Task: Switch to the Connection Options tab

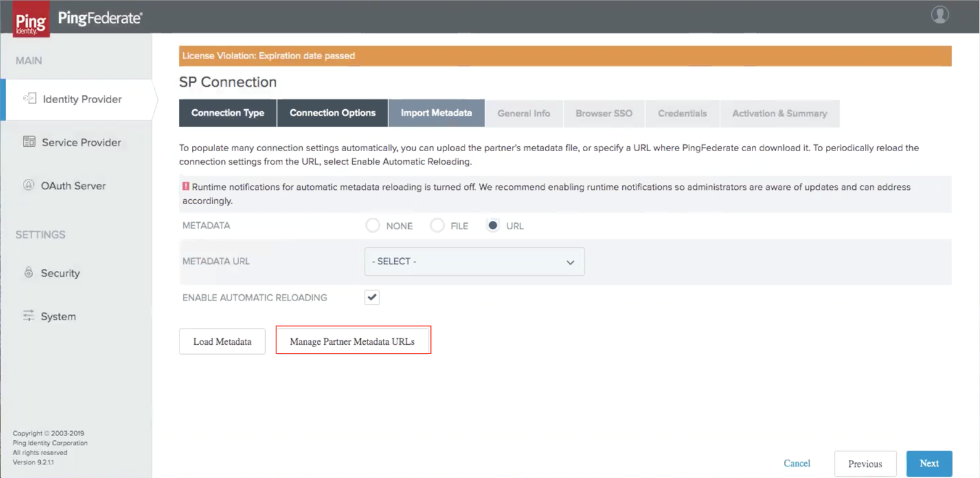Action: pyautogui.click(x=332, y=113)
